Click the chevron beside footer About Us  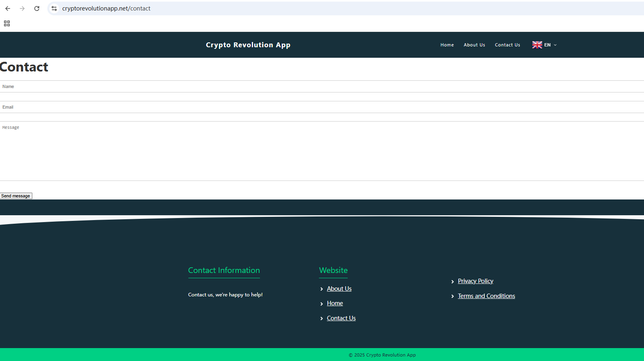click(321, 289)
